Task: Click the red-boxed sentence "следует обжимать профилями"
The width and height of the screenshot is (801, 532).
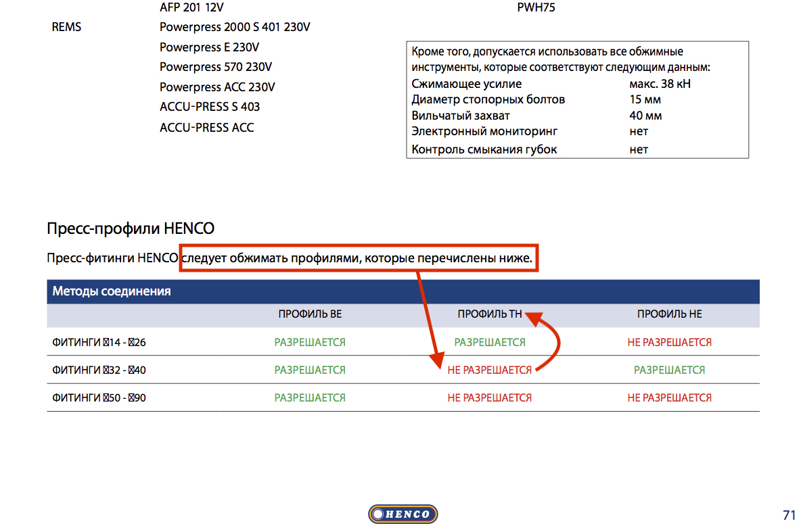Action: tap(359, 258)
